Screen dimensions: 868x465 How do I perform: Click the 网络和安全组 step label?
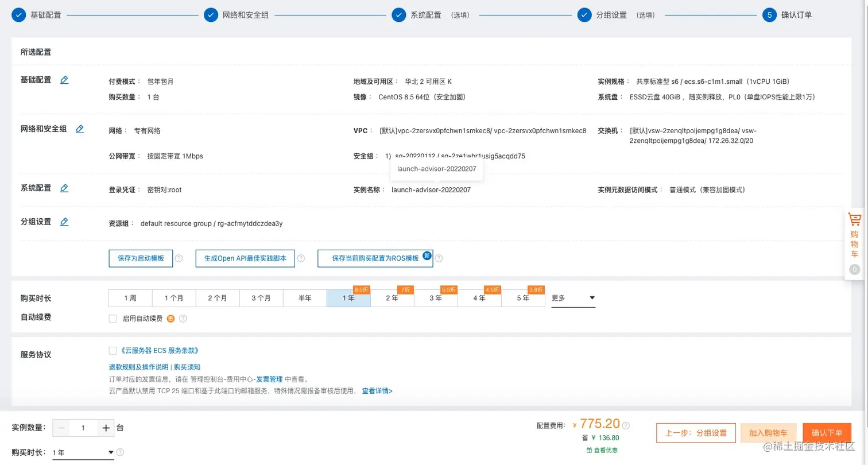(x=246, y=15)
